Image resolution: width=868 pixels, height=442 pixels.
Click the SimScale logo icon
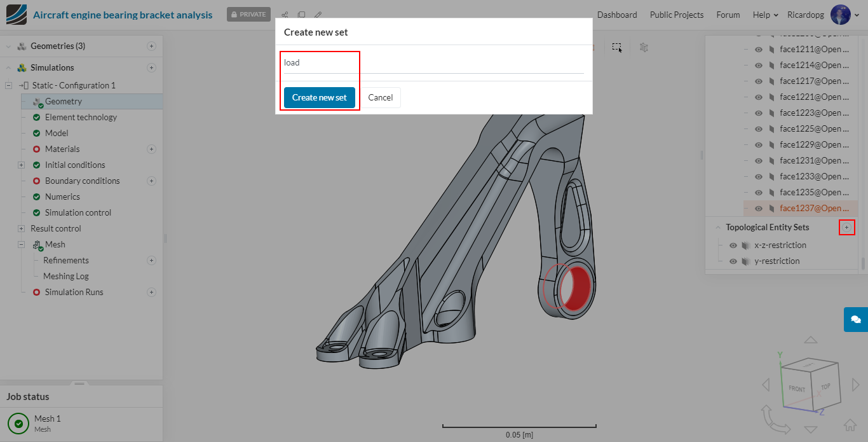click(x=16, y=15)
